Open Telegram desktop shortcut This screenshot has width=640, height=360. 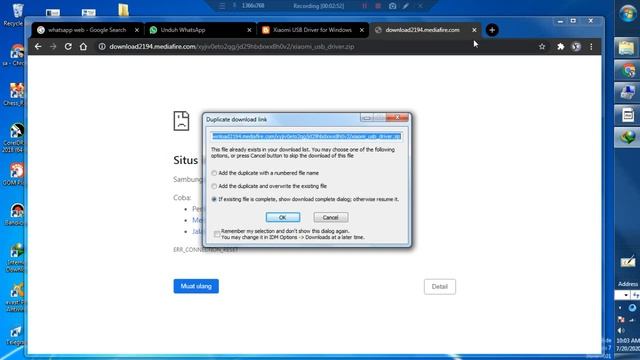tap(14, 336)
